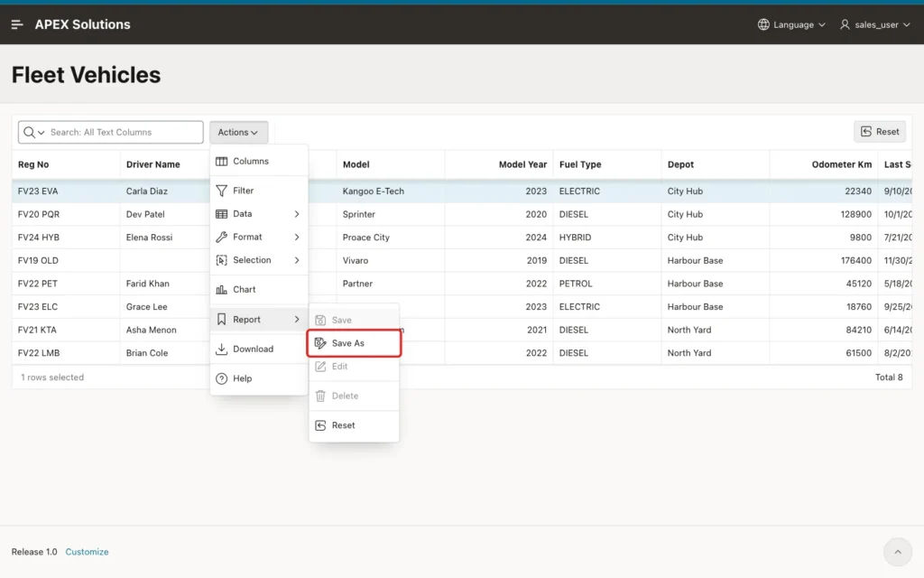Click the Dev Patel driver cell

pyautogui.click(x=165, y=214)
